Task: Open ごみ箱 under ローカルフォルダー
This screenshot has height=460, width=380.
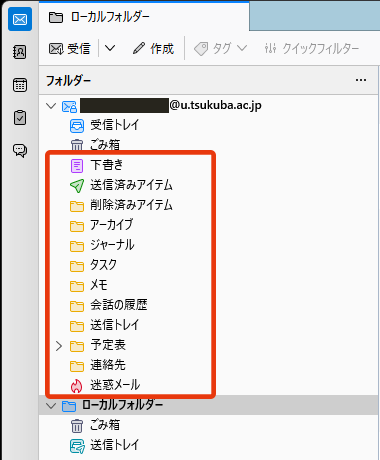Action: click(x=209, y=425)
